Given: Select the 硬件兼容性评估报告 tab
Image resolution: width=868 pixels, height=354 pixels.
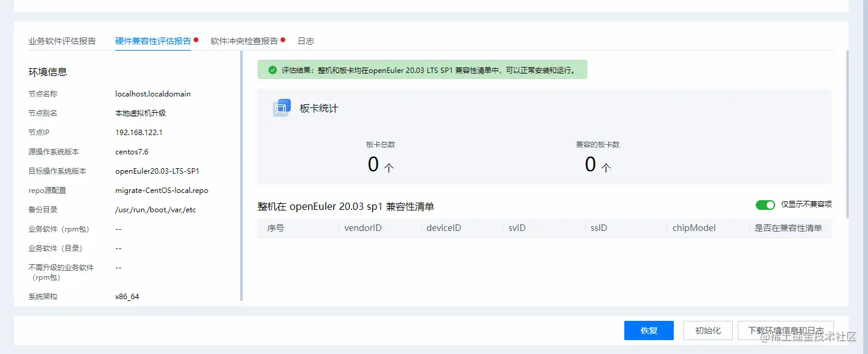Looking at the screenshot, I should tap(153, 41).
